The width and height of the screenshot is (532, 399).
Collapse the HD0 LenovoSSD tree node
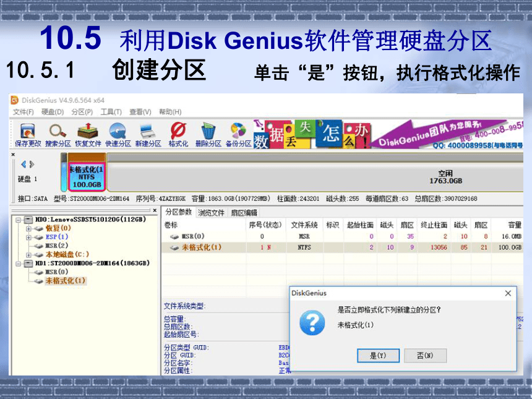click(19, 220)
